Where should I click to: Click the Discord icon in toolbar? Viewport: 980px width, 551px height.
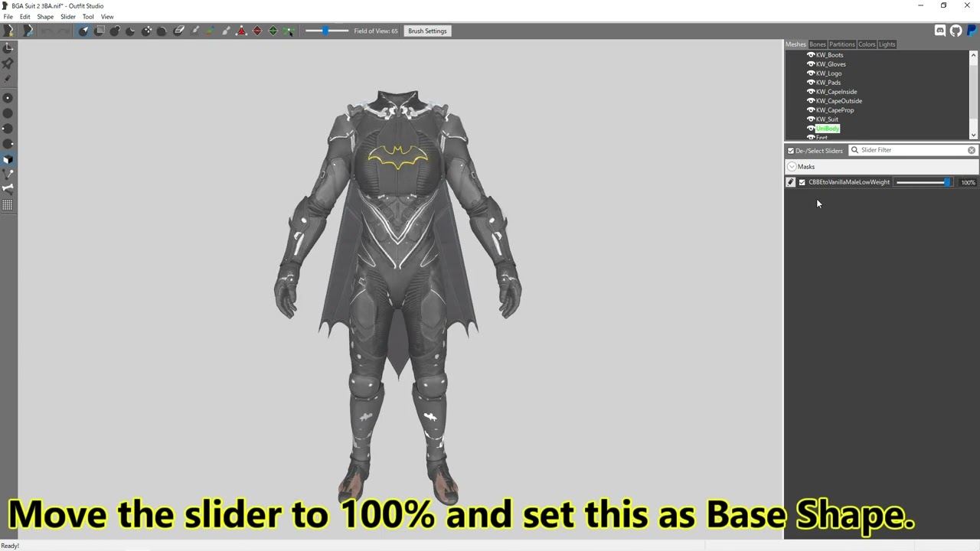pyautogui.click(x=940, y=31)
